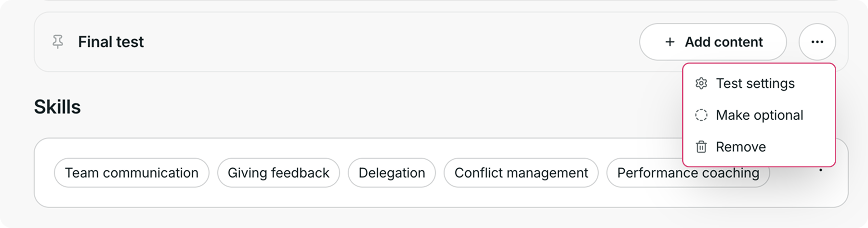Select the Performance coaching skill chip
The width and height of the screenshot is (868, 228).
tap(688, 173)
